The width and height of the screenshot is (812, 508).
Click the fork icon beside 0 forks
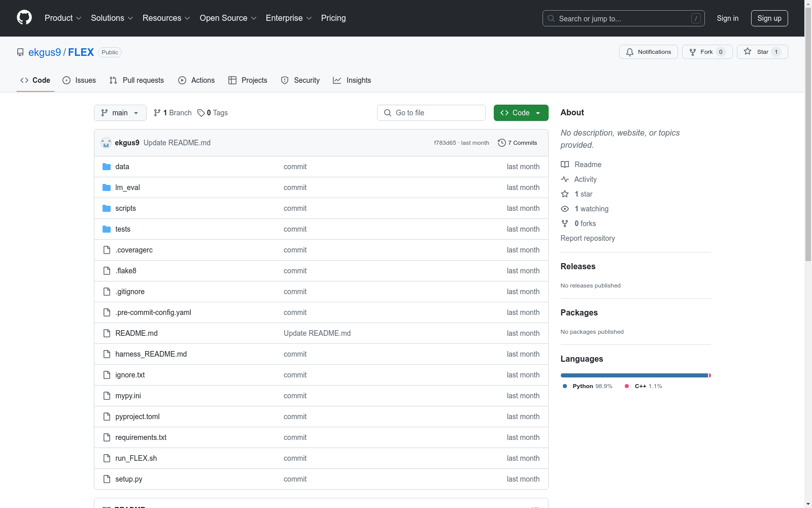tap(565, 224)
